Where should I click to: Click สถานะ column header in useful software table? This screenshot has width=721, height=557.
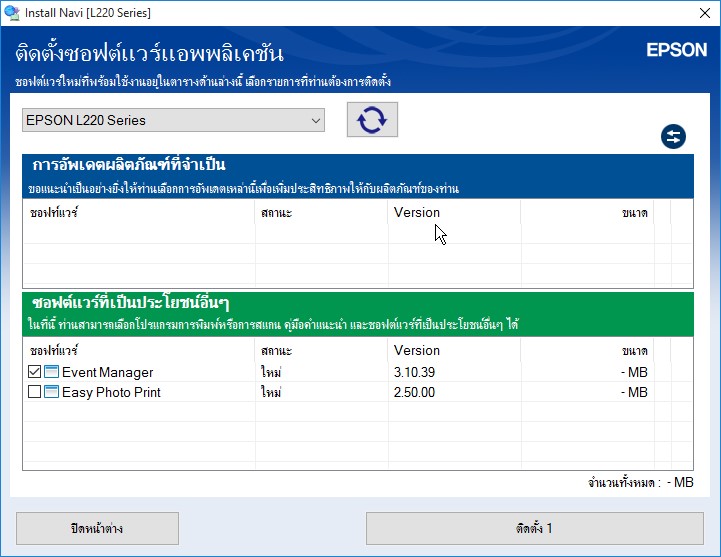(x=276, y=351)
